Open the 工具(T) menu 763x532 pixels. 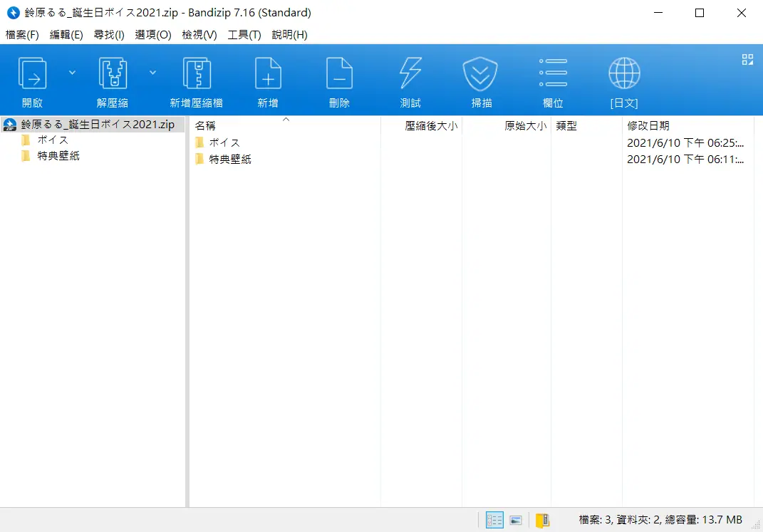click(244, 34)
